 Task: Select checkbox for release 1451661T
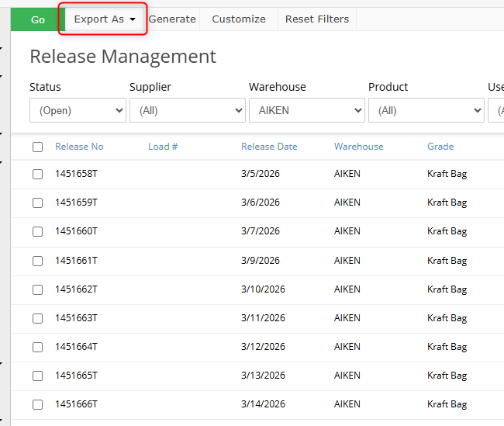click(x=37, y=261)
